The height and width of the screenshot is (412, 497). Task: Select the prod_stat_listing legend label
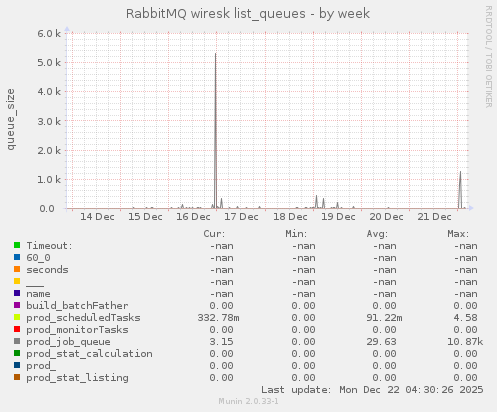77,378
